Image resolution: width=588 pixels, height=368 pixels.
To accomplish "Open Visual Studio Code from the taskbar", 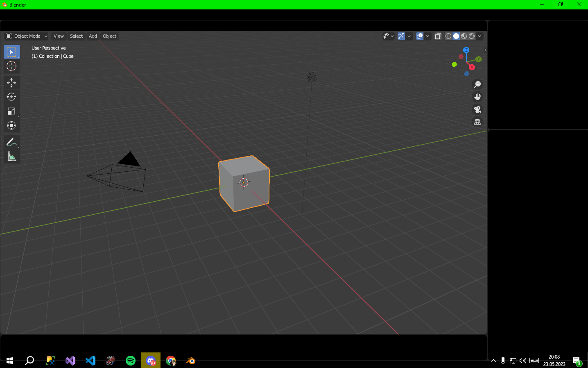I will click(x=90, y=361).
